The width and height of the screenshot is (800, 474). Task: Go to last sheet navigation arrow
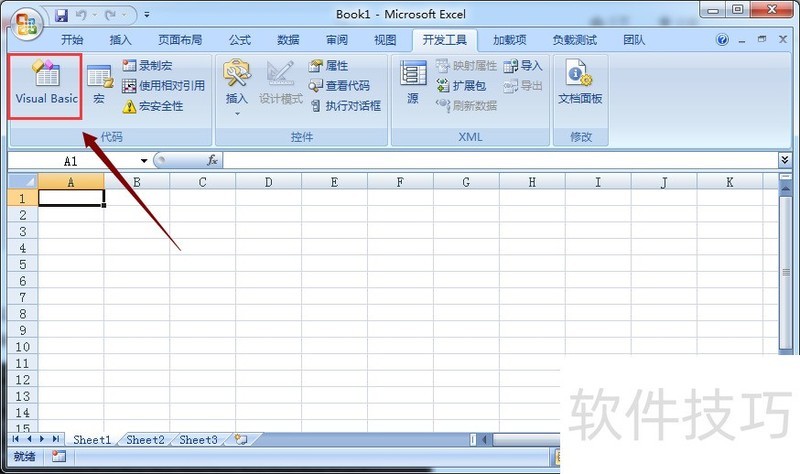point(56,439)
